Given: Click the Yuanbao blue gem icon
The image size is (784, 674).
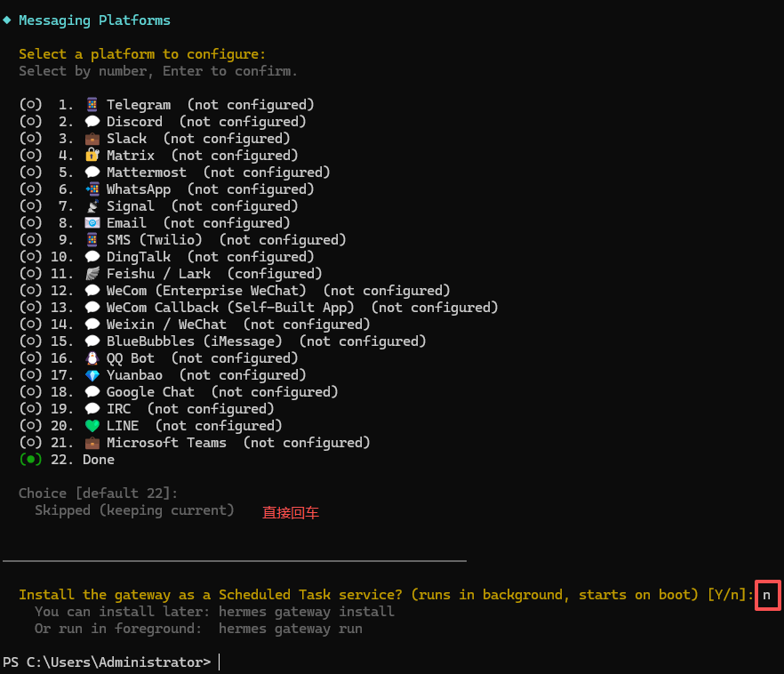Looking at the screenshot, I should coord(92,375).
